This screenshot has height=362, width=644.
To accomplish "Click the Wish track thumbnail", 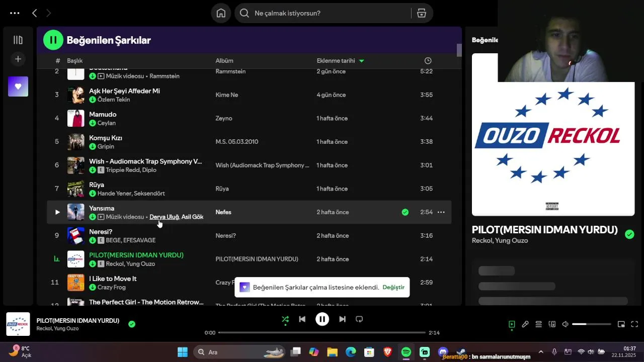I will [x=76, y=165].
